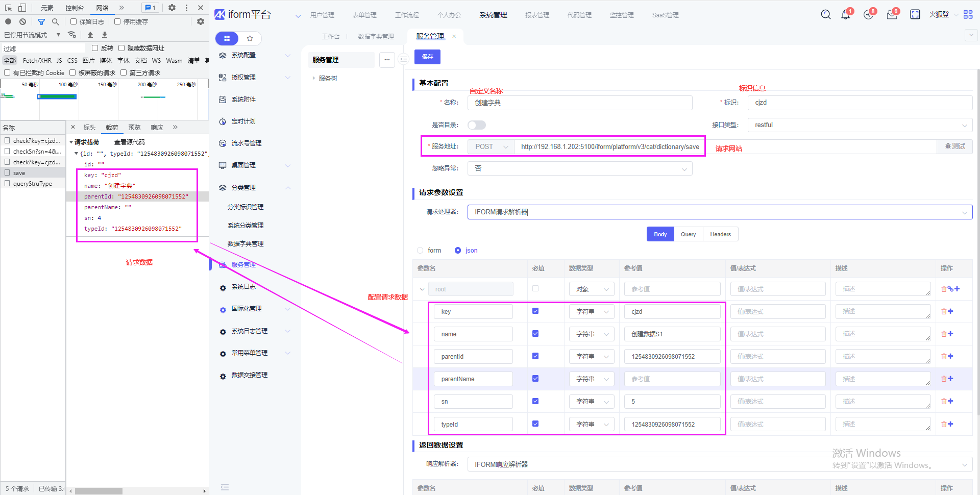Click the fullscreen toggle icon in header
Viewport: 980px width, 495px height.
pos(915,15)
